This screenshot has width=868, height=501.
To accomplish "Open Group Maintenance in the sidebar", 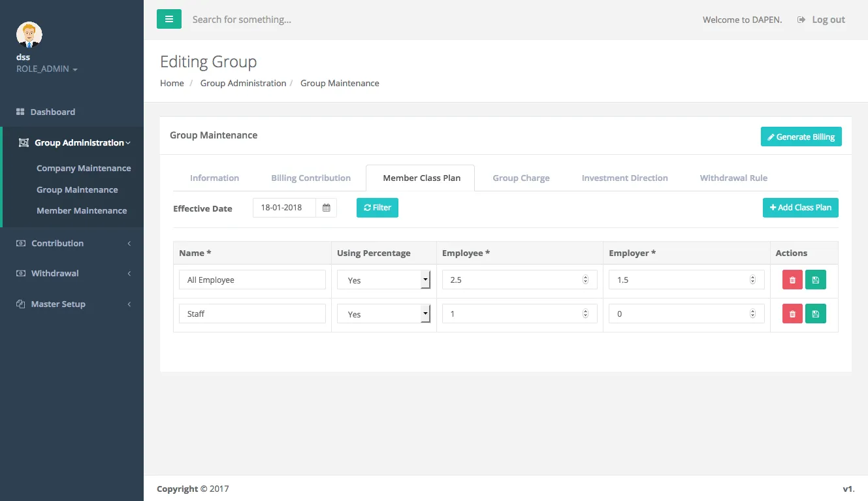I will (77, 189).
